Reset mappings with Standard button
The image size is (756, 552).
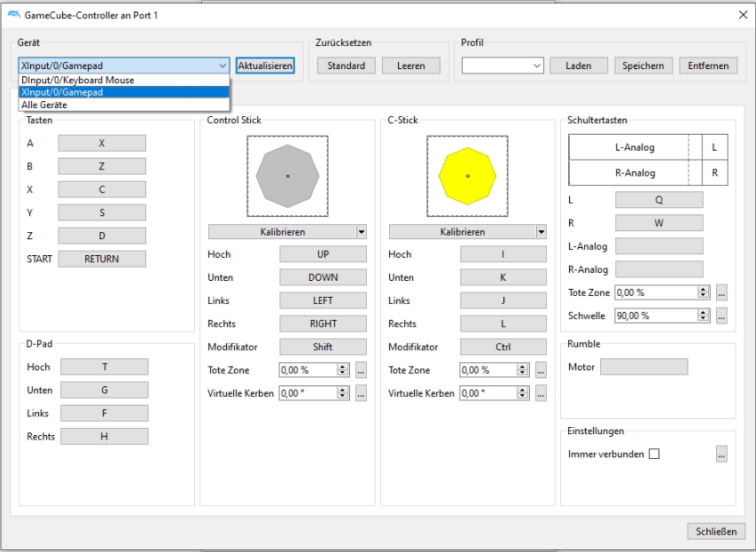(x=347, y=66)
